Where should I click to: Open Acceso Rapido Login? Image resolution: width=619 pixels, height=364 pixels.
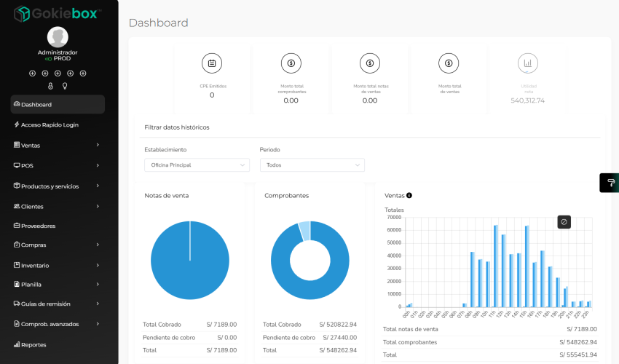(x=50, y=125)
